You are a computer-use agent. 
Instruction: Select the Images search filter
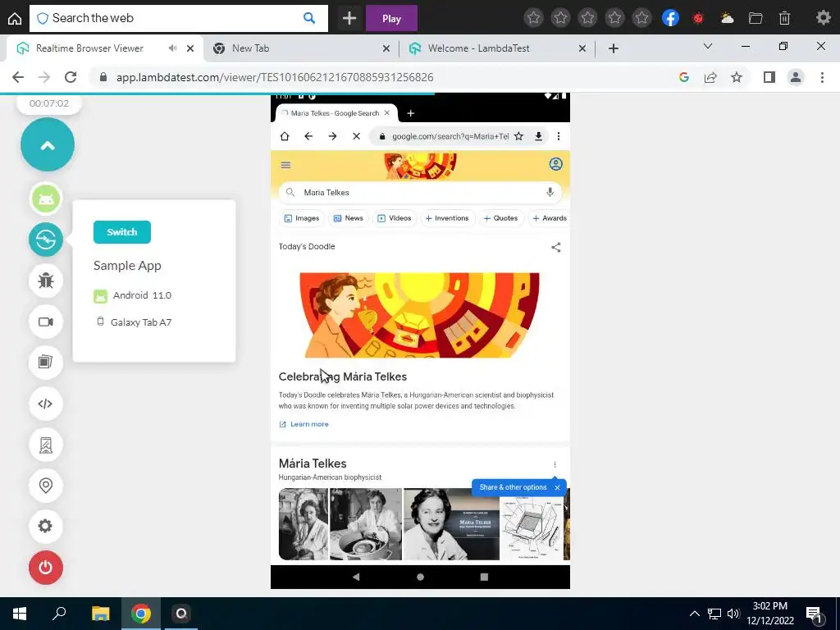pos(302,218)
